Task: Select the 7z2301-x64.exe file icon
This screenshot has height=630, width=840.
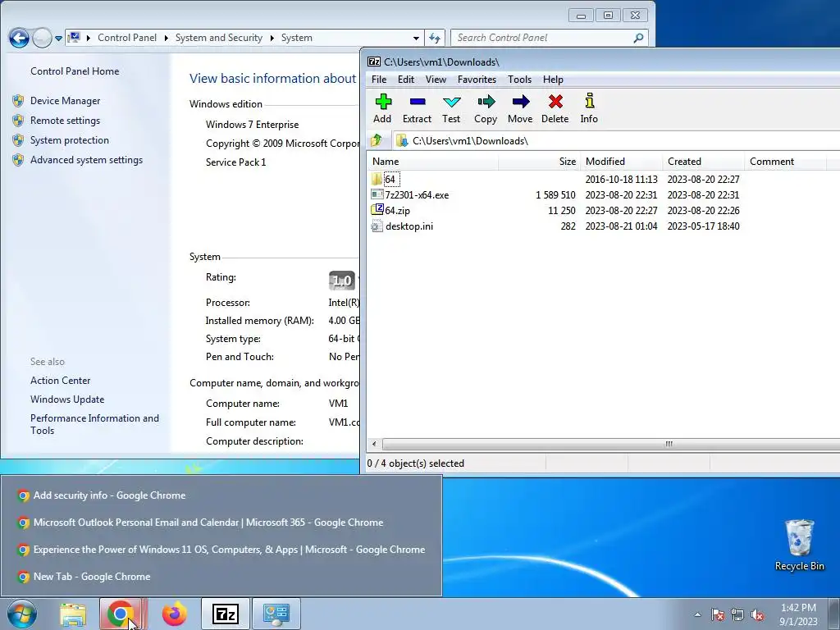Action: 377,194
